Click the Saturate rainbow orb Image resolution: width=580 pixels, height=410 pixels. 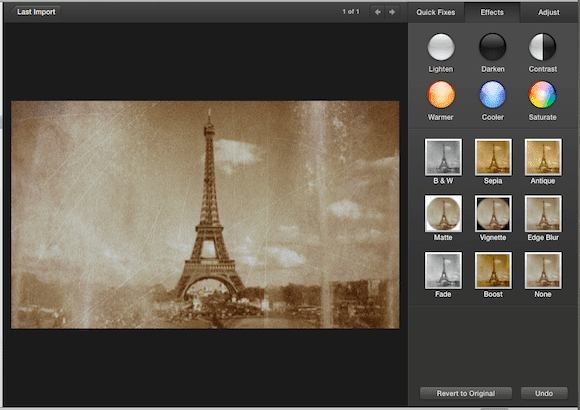[542, 95]
